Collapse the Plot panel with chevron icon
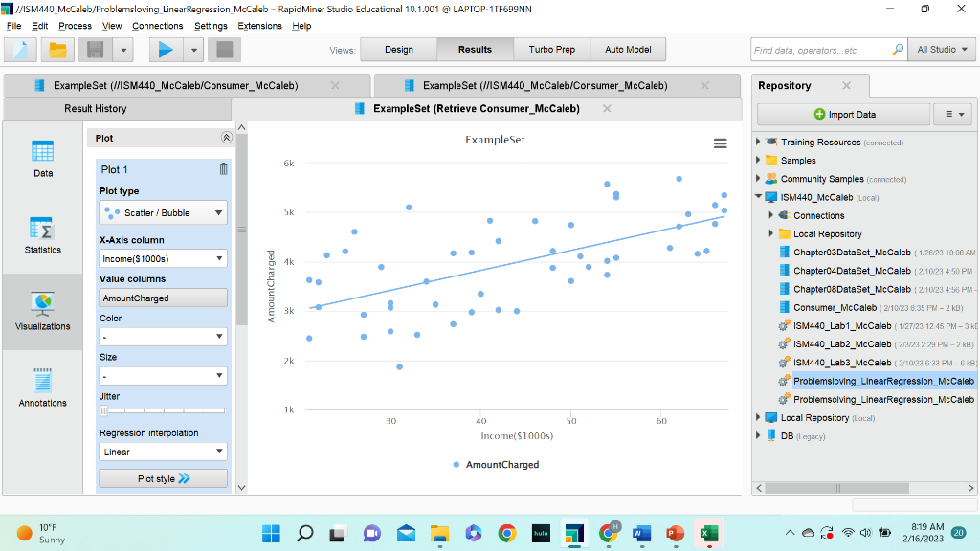980x551 pixels. pos(226,138)
